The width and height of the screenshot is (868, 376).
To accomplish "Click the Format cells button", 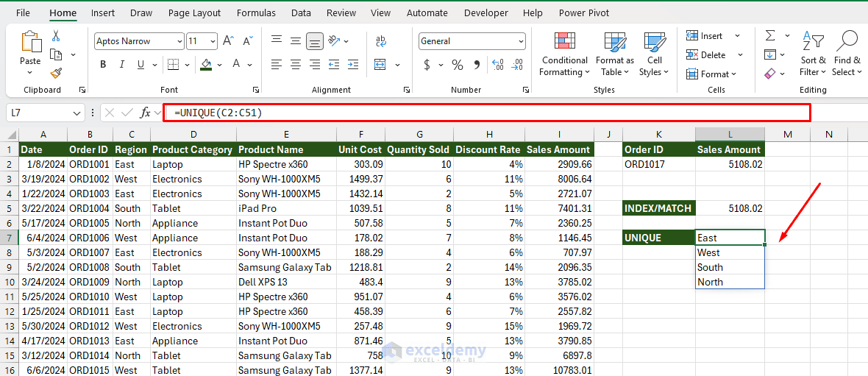I will (712, 74).
